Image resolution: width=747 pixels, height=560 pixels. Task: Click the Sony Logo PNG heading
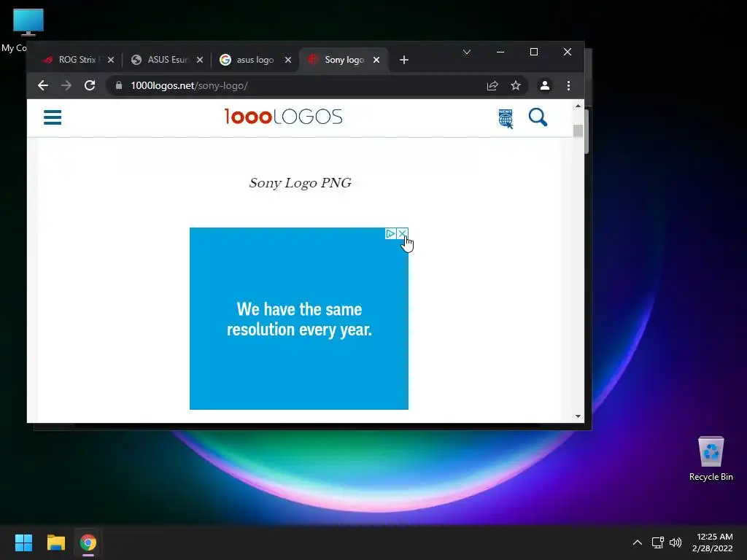click(x=300, y=183)
